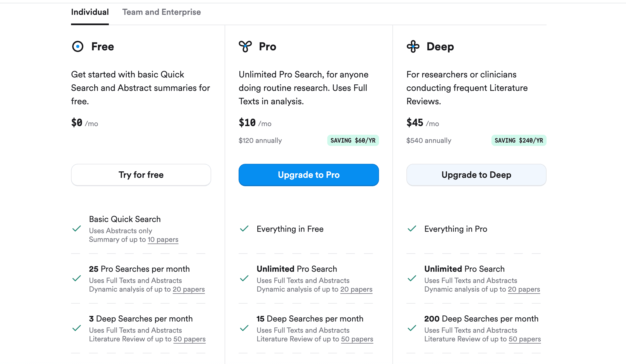The image size is (626, 364).
Task: Click the Upgrade to Deep button
Action: 476,175
